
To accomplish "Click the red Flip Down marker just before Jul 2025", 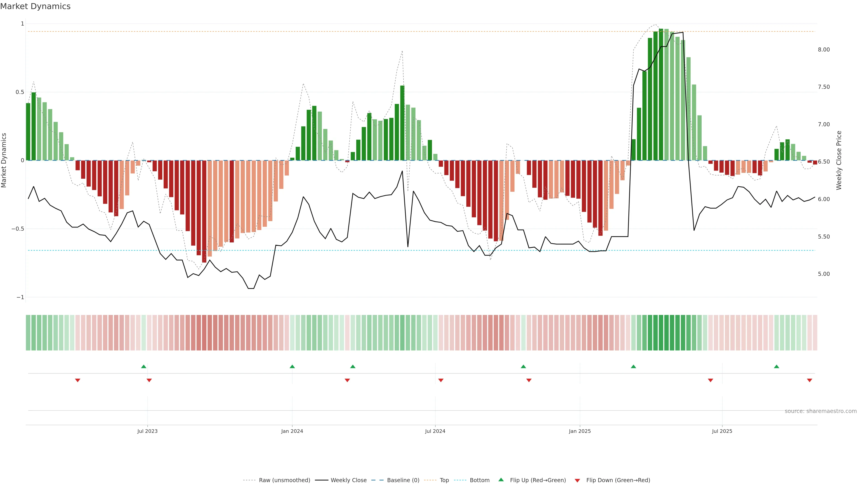I will pyautogui.click(x=710, y=380).
